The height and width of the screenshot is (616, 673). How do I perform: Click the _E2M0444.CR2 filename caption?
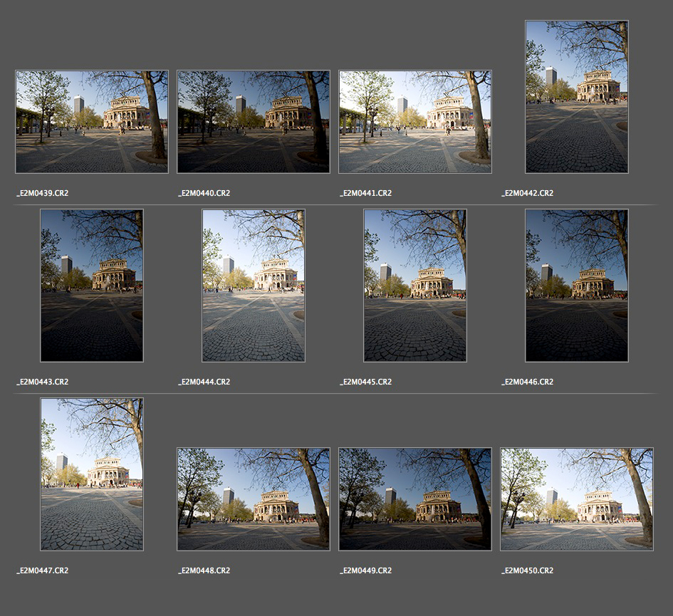204,382
